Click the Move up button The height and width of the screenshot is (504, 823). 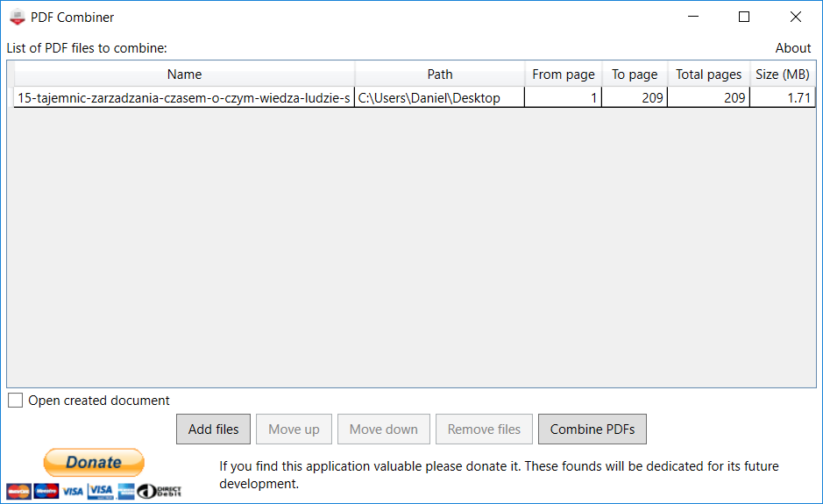point(294,429)
